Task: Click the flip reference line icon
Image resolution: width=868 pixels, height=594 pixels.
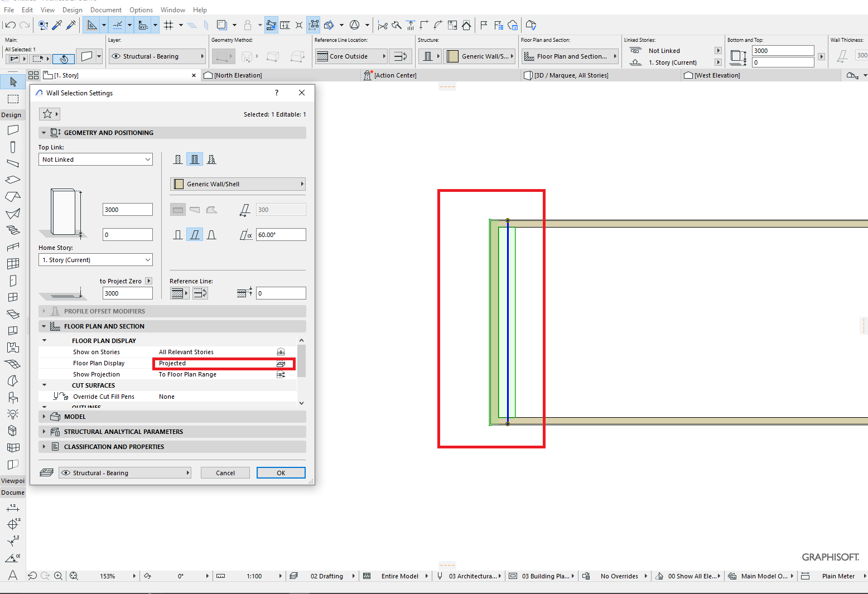Action: tap(200, 293)
